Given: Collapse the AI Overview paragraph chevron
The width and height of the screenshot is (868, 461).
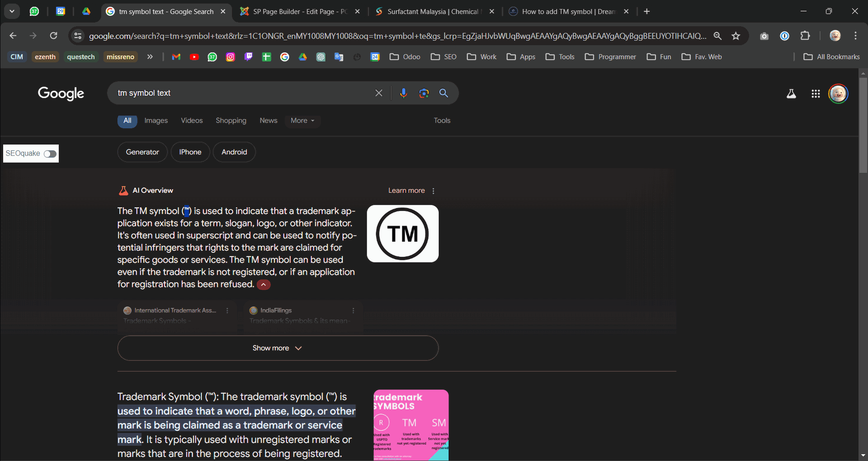Looking at the screenshot, I should (264, 284).
